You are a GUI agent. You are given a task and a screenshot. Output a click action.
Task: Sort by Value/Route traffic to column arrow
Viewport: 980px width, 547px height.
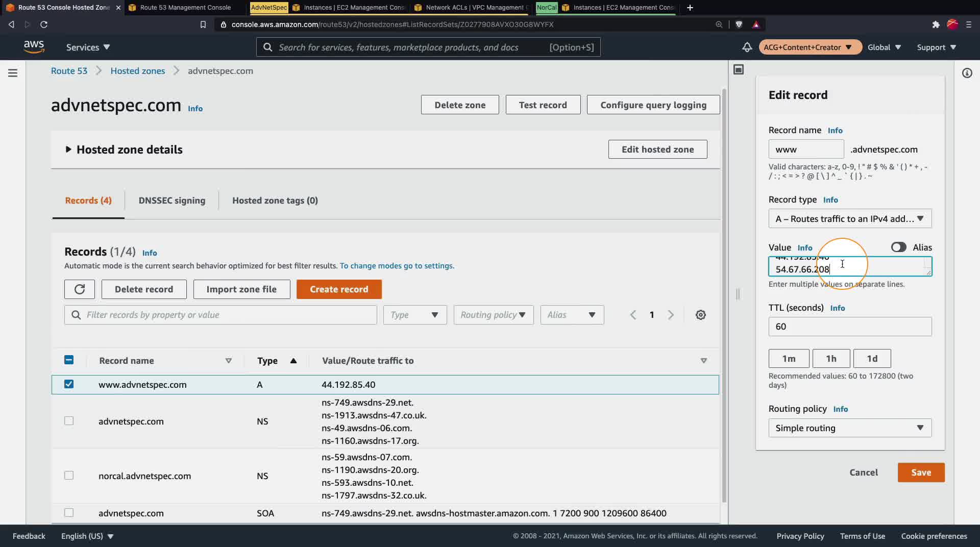coord(704,361)
